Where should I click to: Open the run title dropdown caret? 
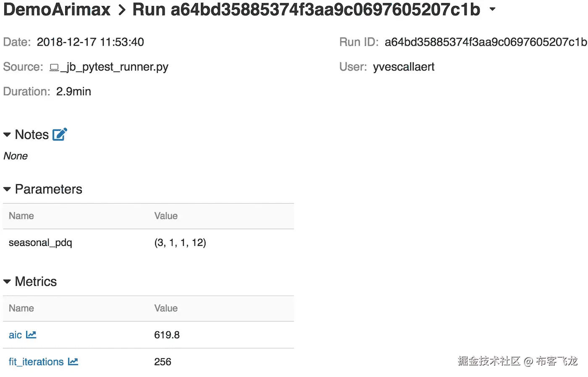(x=493, y=9)
